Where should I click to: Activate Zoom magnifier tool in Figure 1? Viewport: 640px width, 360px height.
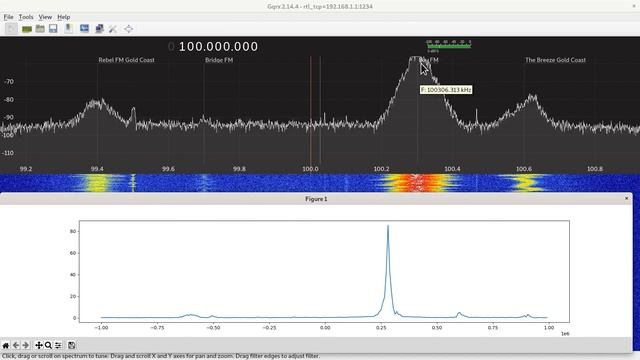click(48, 345)
